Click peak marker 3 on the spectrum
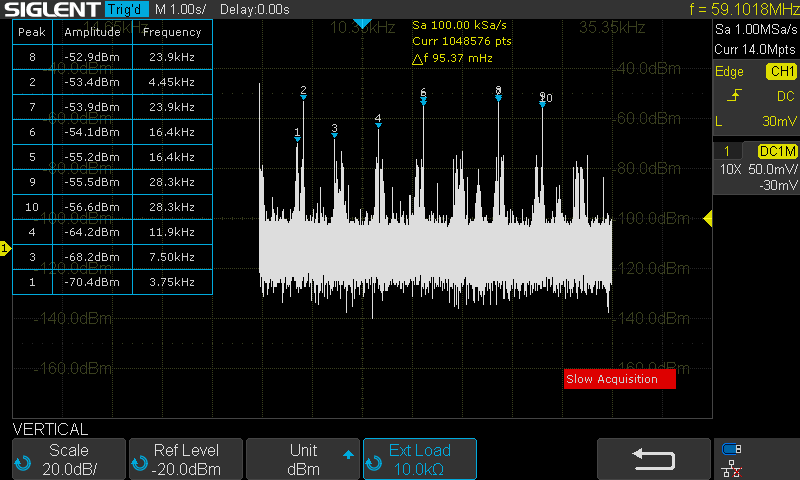Image resolution: width=800 pixels, height=480 pixels. (334, 131)
